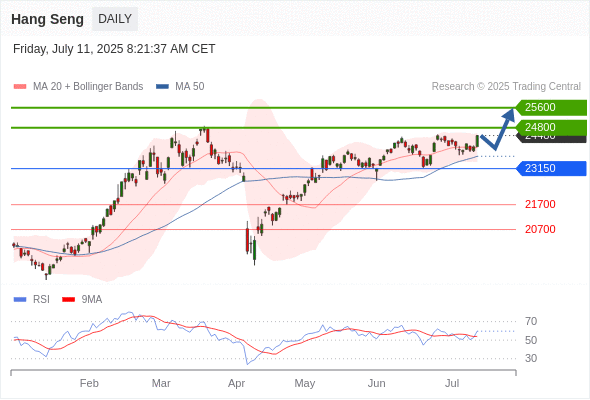
Task: Click the Hang Seng chart title
Action: (x=47, y=19)
